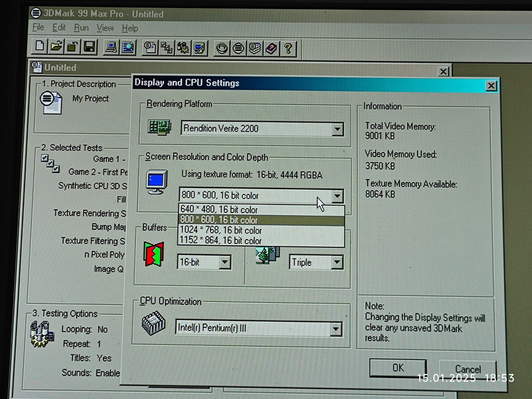The image size is (532, 399).
Task: Click the display settings monitor toolbar icon
Action: click(x=199, y=48)
